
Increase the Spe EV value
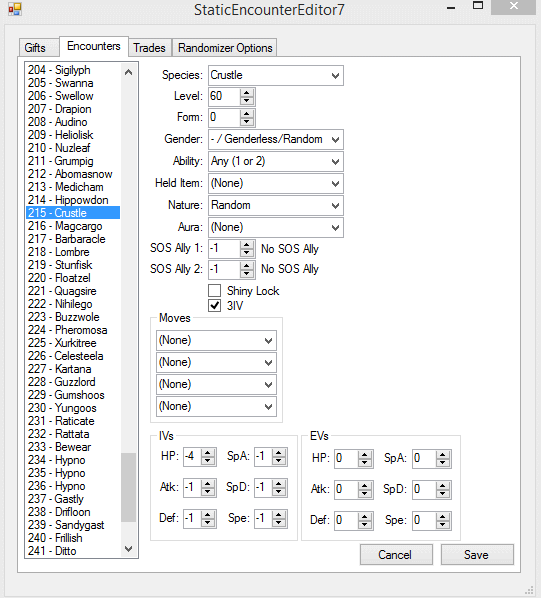tap(443, 517)
